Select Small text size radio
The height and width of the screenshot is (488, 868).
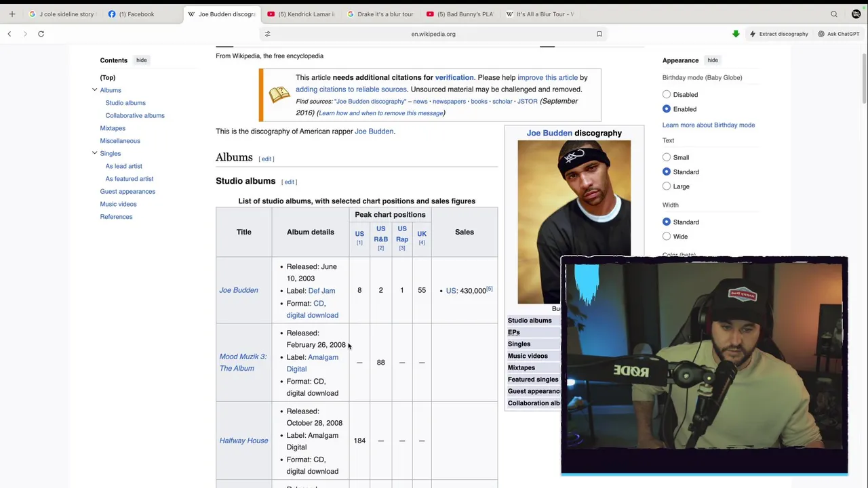667,158
